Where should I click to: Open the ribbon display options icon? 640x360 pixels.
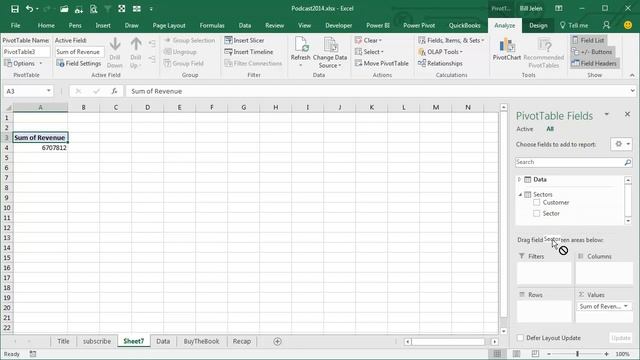point(559,9)
